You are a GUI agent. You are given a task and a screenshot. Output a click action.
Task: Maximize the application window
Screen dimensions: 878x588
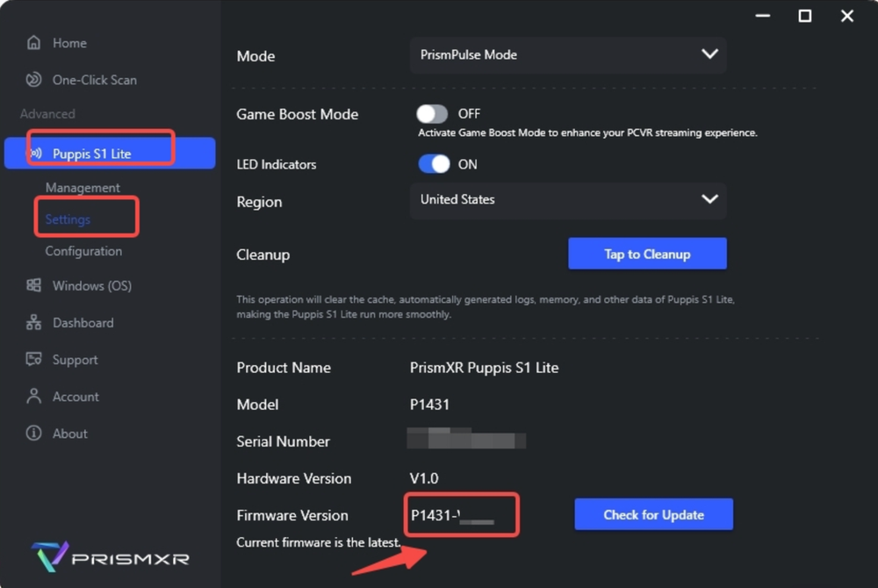click(804, 16)
